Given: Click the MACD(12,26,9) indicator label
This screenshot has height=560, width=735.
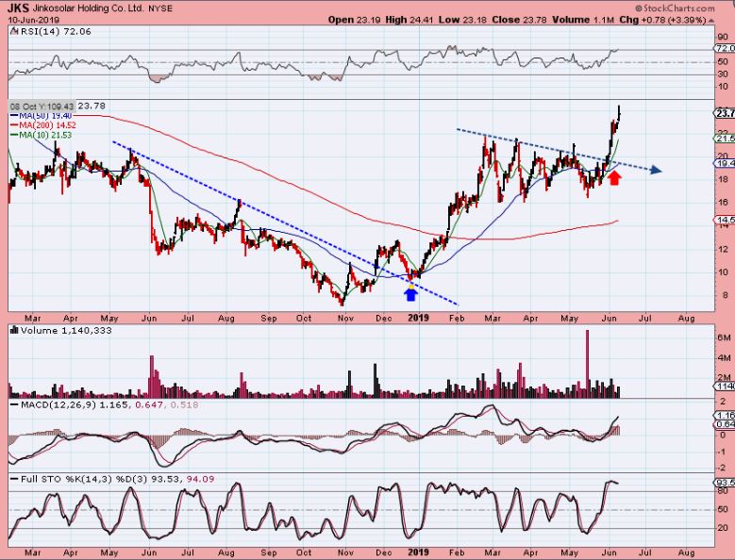Looking at the screenshot, I should tap(58, 404).
